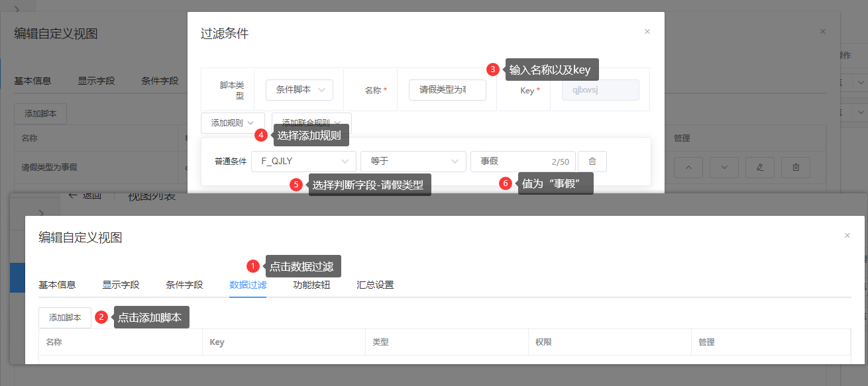Open the 汇总设置 tab
Viewport: 868px width, 386px height.
375,285
